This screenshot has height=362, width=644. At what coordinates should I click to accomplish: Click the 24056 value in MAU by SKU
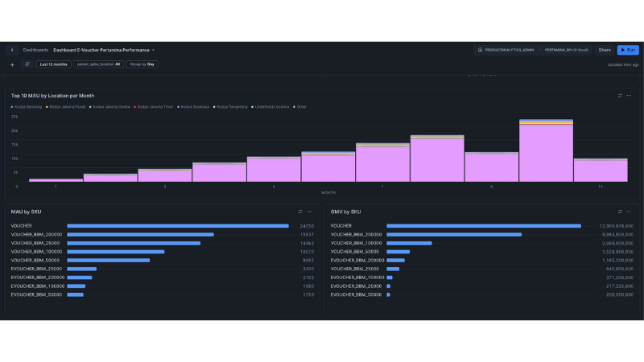click(x=307, y=226)
